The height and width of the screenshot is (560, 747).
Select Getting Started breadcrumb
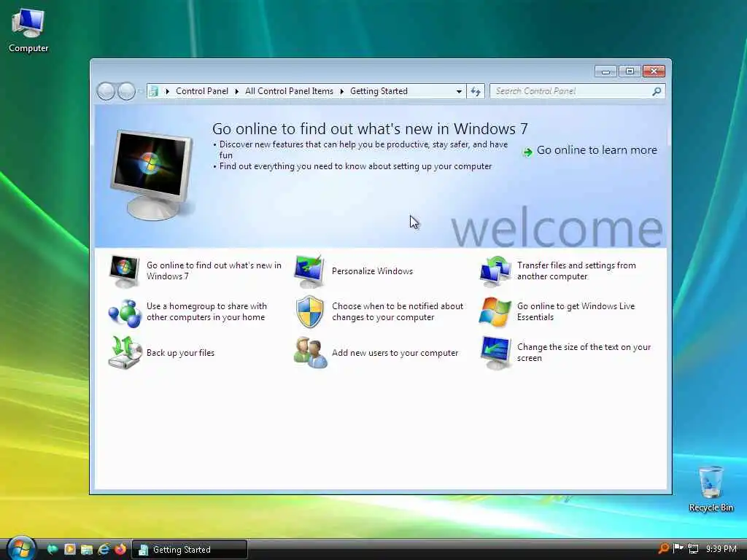click(x=379, y=91)
